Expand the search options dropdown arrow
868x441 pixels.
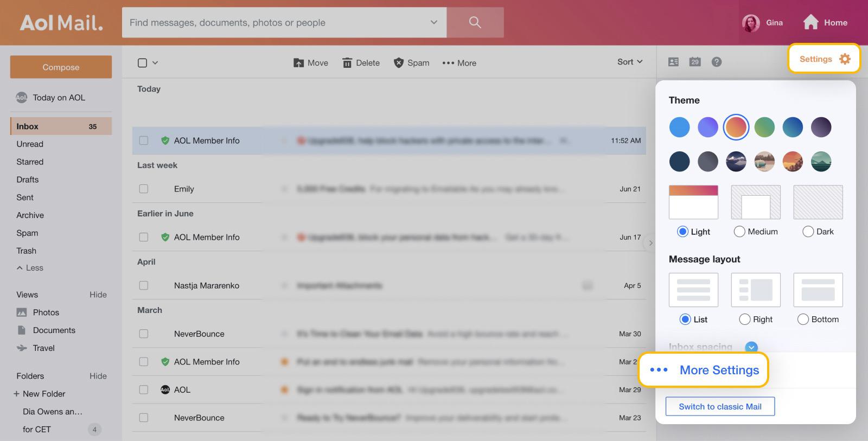pos(433,22)
